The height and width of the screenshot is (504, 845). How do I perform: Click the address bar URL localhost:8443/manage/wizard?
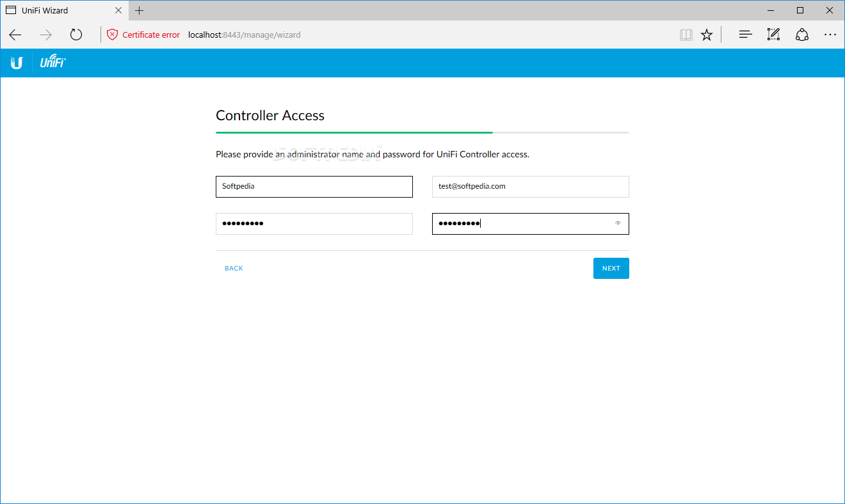coord(245,35)
